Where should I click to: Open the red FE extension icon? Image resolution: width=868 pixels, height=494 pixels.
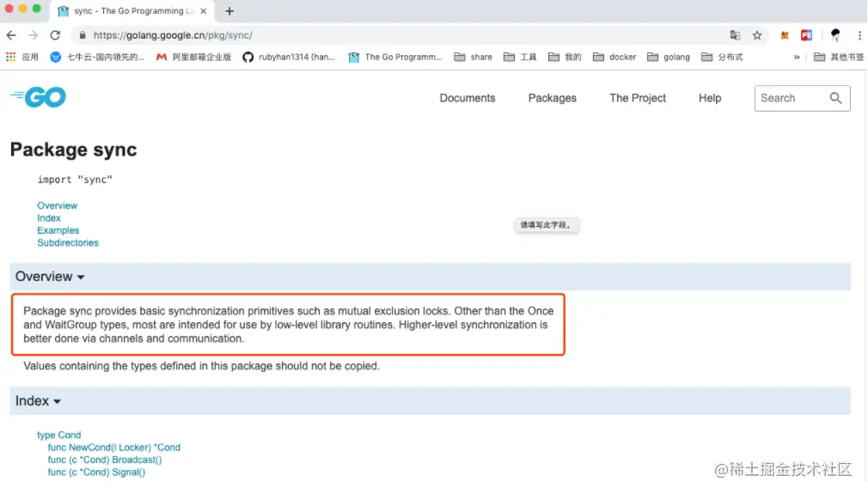[x=807, y=35]
